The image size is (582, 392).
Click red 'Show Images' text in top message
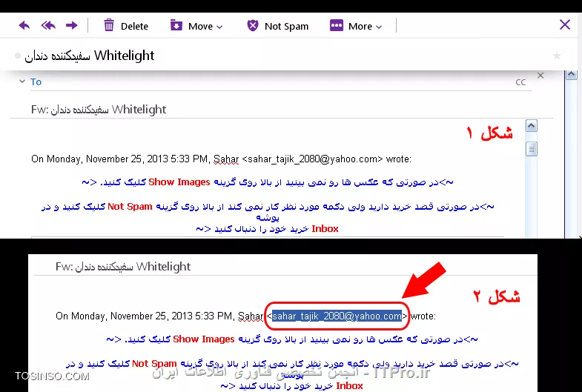click(x=179, y=182)
